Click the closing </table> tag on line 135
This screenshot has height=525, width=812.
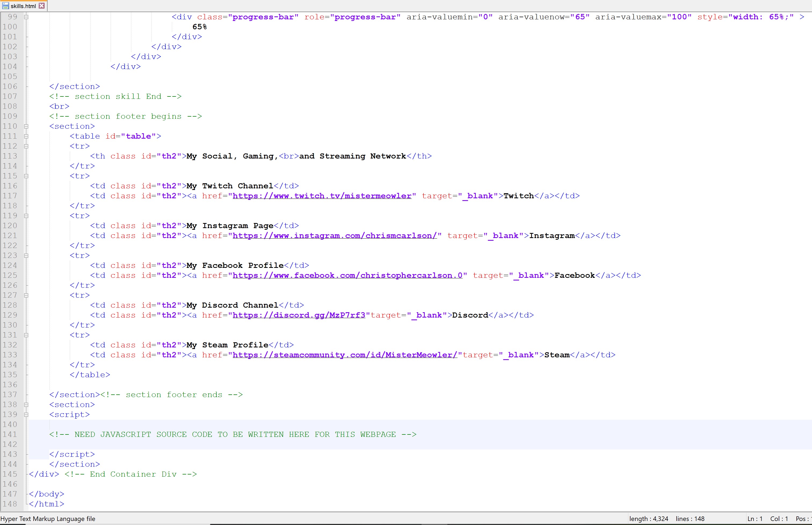(x=90, y=375)
